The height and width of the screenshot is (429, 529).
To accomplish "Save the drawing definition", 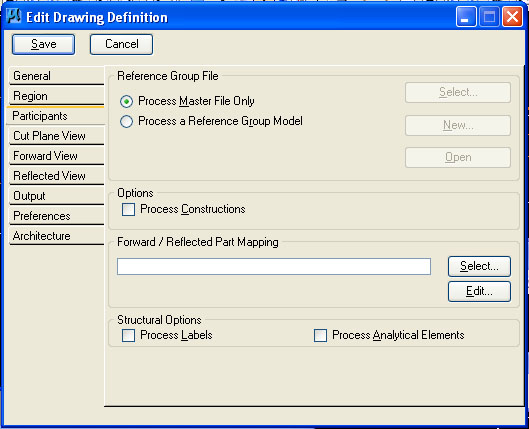I will click(x=44, y=44).
